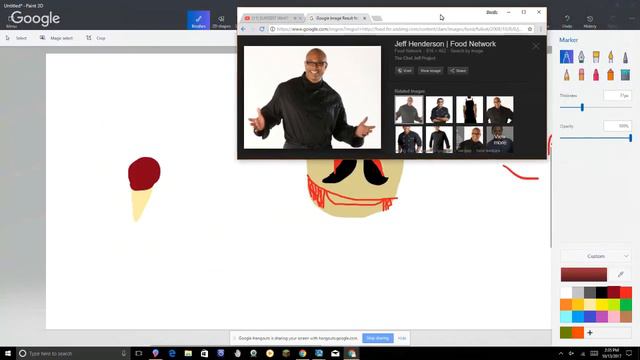Viewport: 640px width, 360px height.
Task: Select the Eraser tool
Action: click(x=581, y=75)
